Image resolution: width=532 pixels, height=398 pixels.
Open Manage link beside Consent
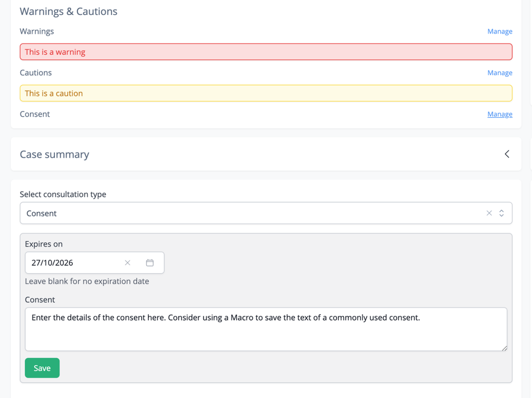[x=500, y=114]
